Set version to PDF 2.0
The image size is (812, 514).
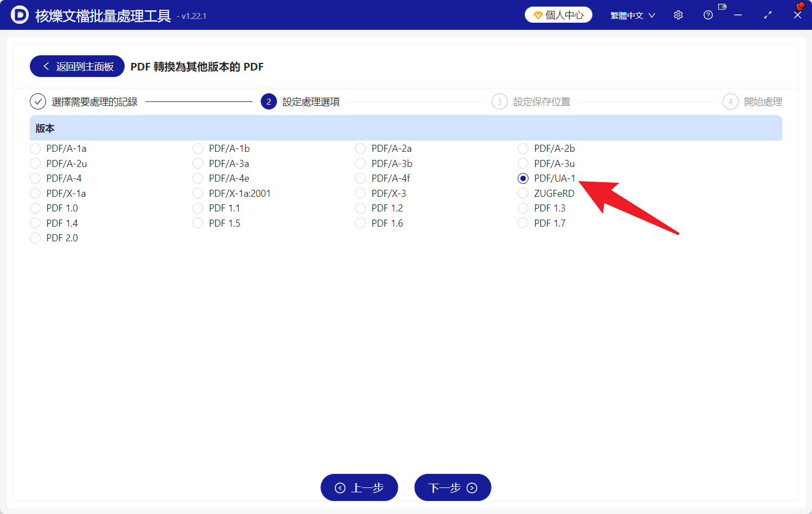coord(35,238)
